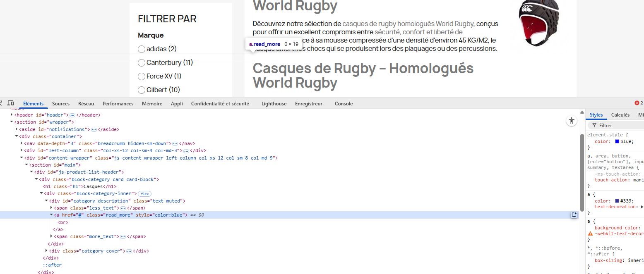Click the "sécurité, confort et liberté de" link
This screenshot has height=274, width=644.
click(418, 32)
